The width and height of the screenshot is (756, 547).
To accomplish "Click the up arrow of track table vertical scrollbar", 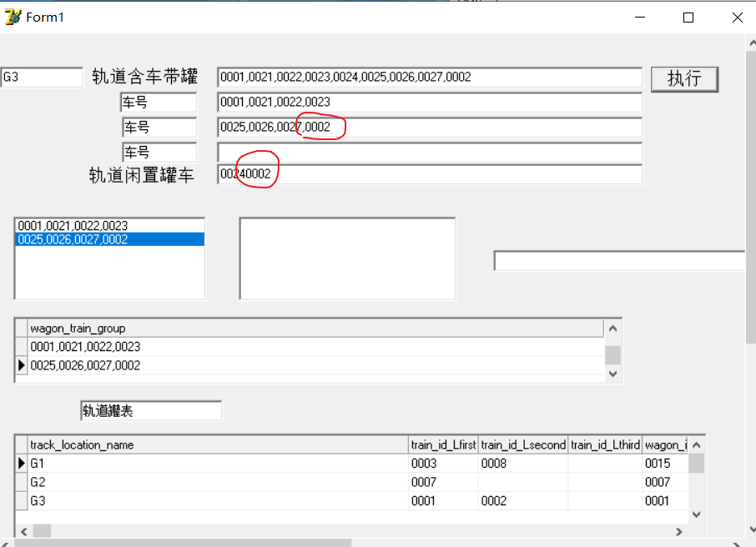I will 696,445.
